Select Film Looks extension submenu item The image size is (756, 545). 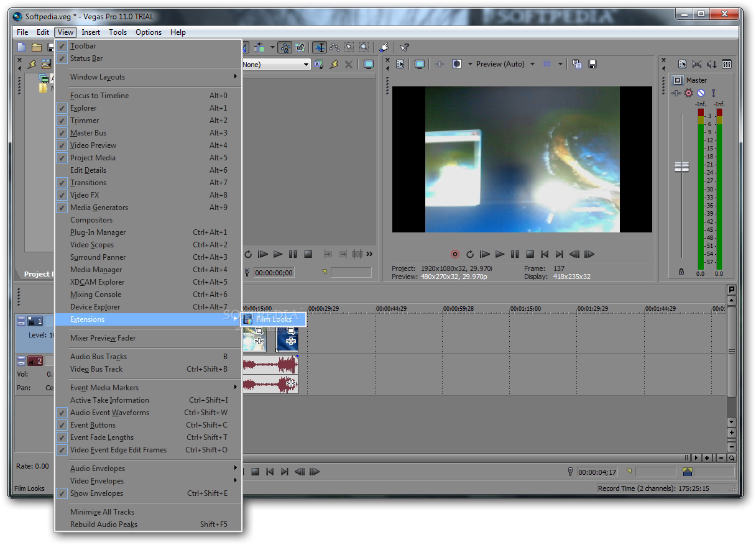(274, 319)
